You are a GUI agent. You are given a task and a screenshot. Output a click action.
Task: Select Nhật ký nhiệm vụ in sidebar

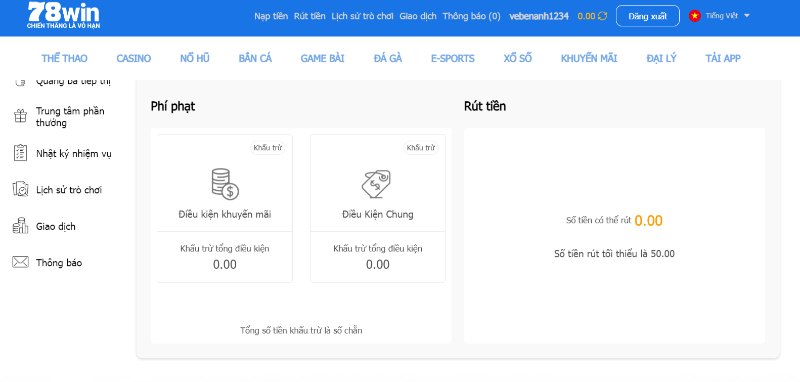73,154
